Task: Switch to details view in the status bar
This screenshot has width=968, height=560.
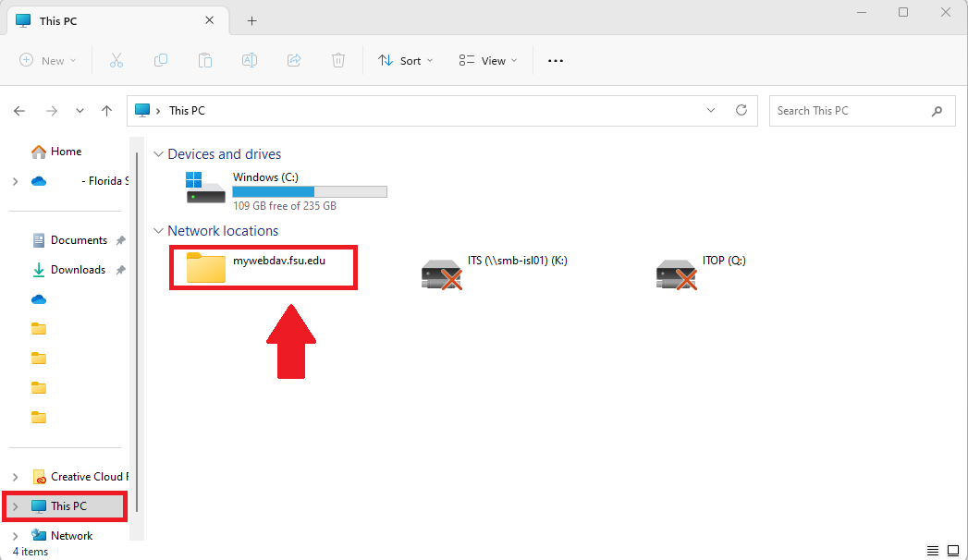Action: (933, 550)
